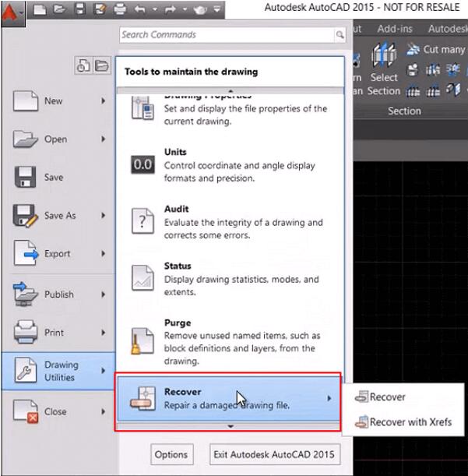Screen dimensions: 468x476
Task: Expand the Close submenu arrow
Action: tap(104, 411)
